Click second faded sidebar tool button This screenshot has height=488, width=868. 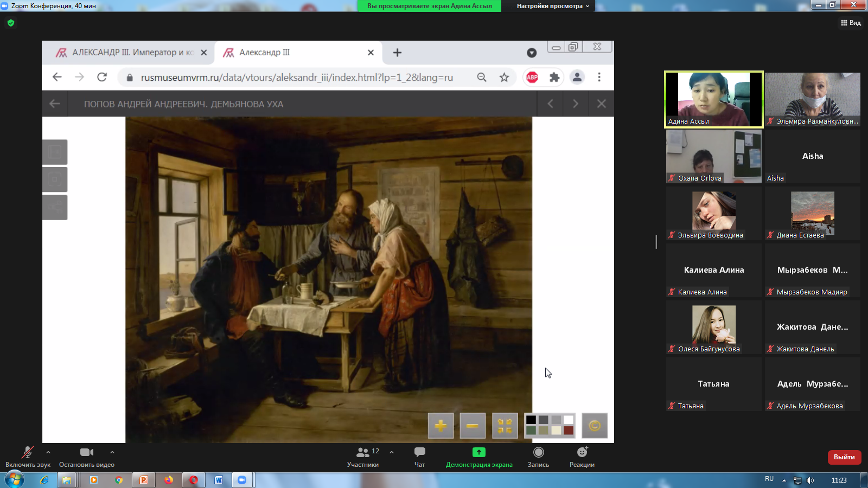pyautogui.click(x=55, y=179)
